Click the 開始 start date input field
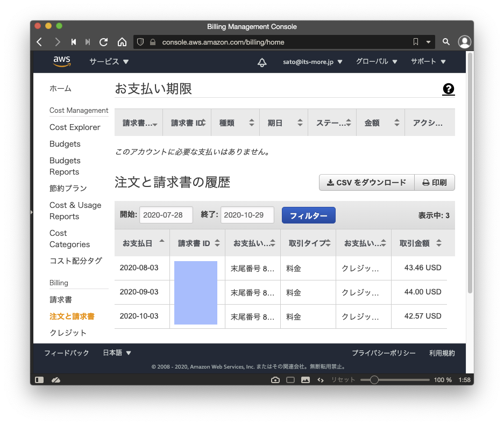Viewport: 504px width, 425px height. [x=166, y=215]
